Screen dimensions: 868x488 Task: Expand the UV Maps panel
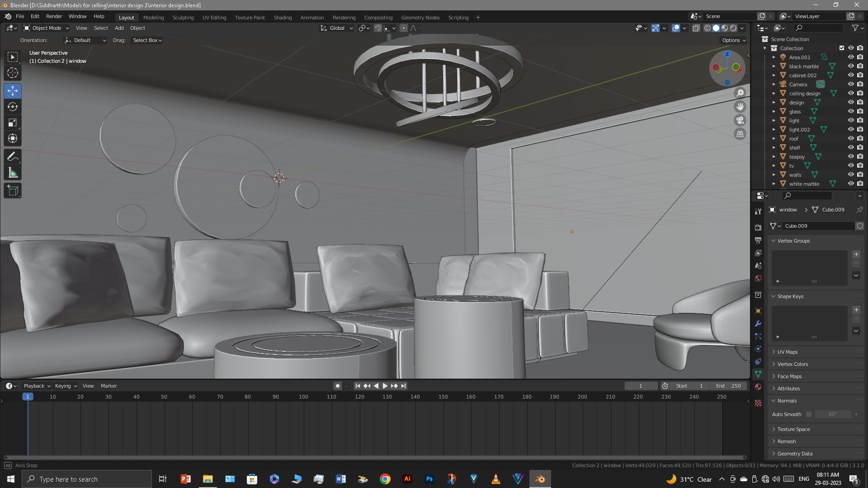[816, 352]
